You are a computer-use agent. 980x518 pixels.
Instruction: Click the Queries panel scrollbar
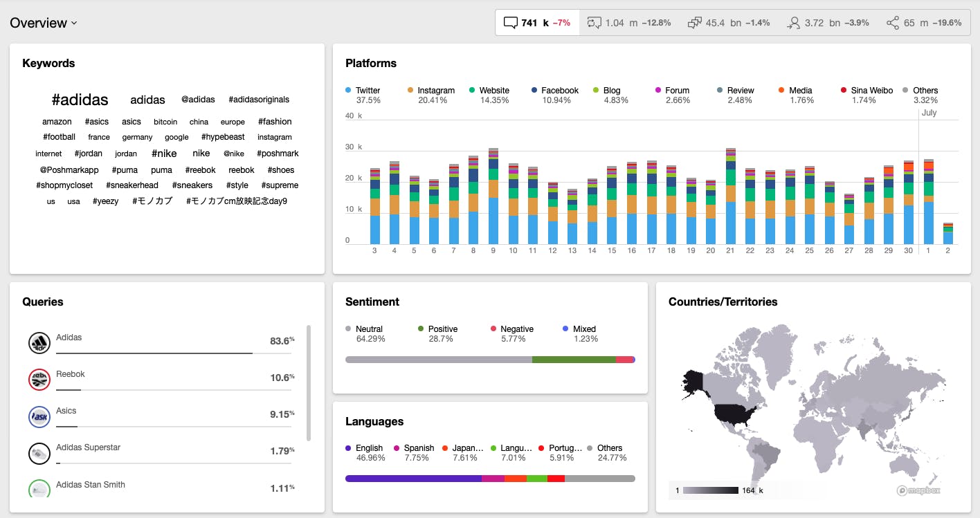(308, 382)
